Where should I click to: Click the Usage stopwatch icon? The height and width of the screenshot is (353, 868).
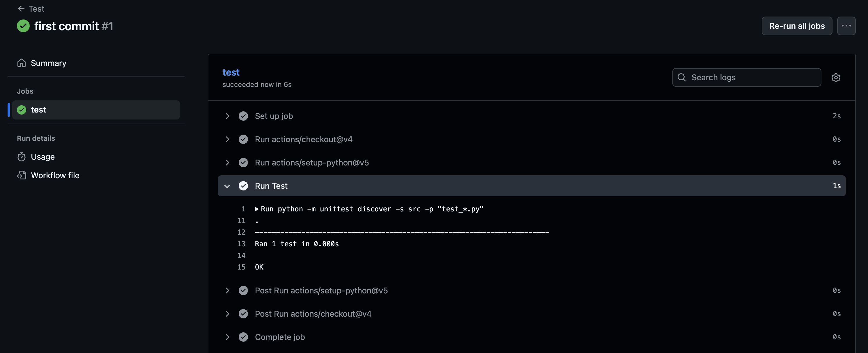pyautogui.click(x=22, y=157)
